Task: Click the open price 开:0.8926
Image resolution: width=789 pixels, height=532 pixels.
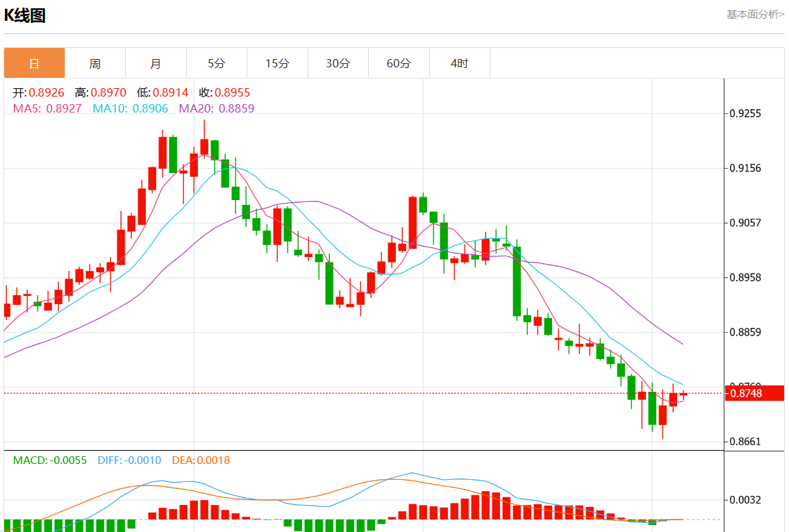Action: [39, 92]
